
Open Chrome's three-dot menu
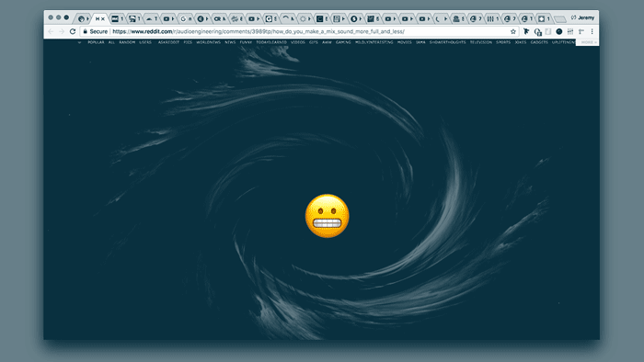[x=592, y=31]
